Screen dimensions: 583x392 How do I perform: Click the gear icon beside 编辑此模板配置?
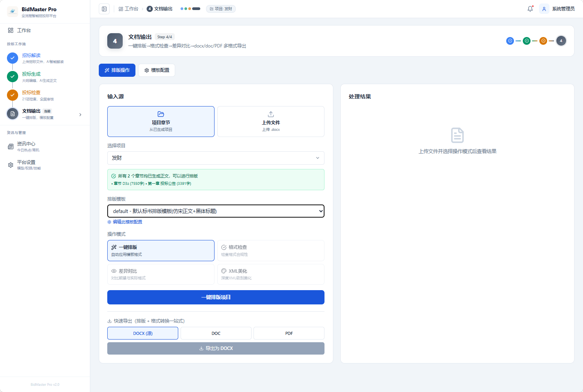pos(109,222)
